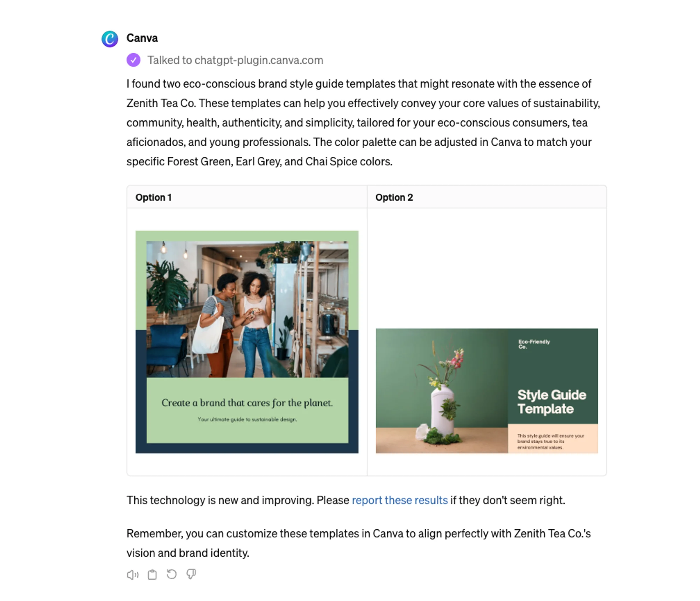
Task: Click the two women photo in Option 1
Action: [x=247, y=309]
